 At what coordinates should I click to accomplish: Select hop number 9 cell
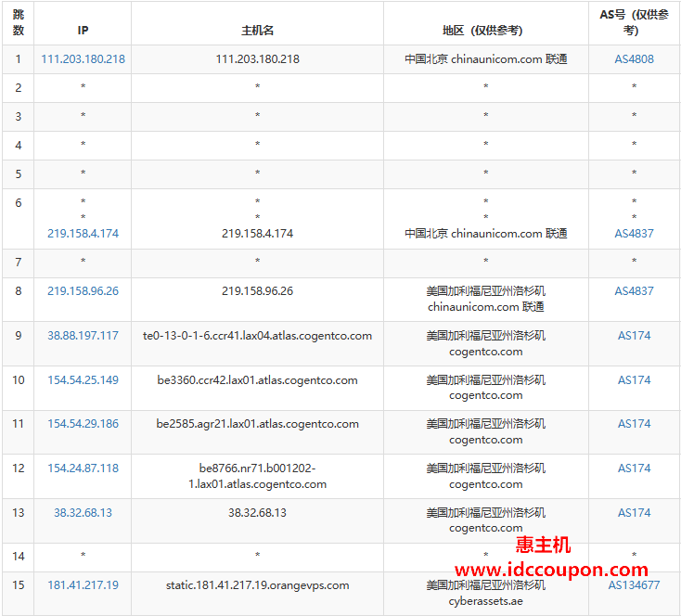pyautogui.click(x=19, y=343)
